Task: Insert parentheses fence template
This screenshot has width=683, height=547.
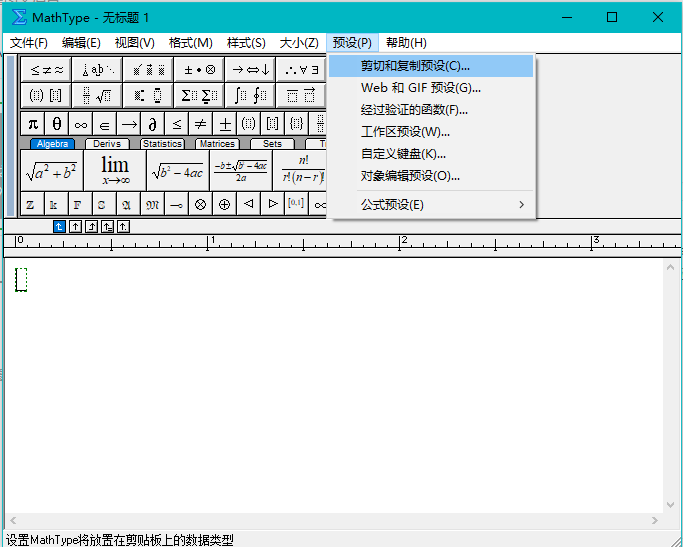Action: coord(248,124)
